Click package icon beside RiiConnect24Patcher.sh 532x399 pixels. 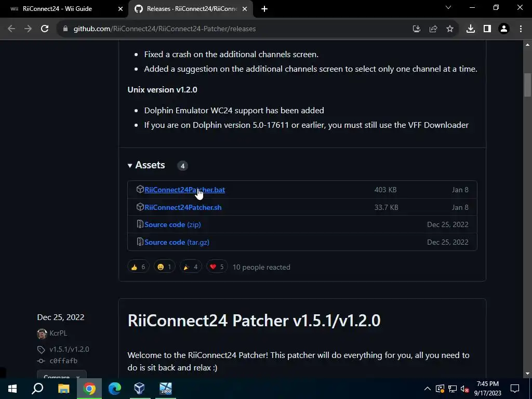(140, 207)
